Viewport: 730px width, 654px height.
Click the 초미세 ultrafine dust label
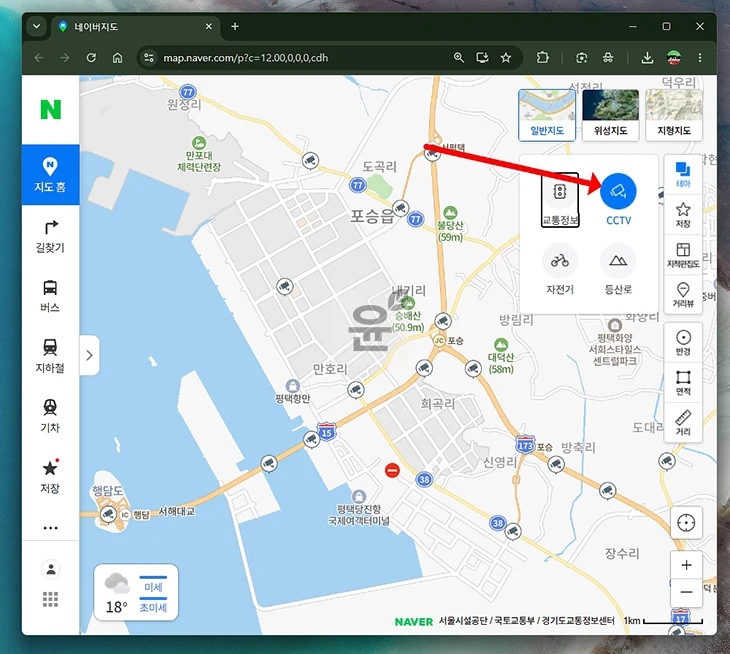point(153,607)
